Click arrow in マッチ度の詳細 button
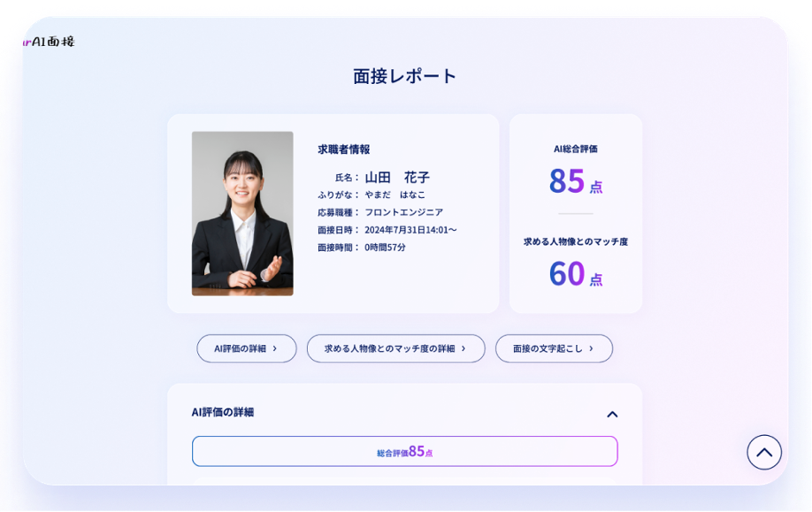812x512 pixels. pyautogui.click(x=463, y=348)
